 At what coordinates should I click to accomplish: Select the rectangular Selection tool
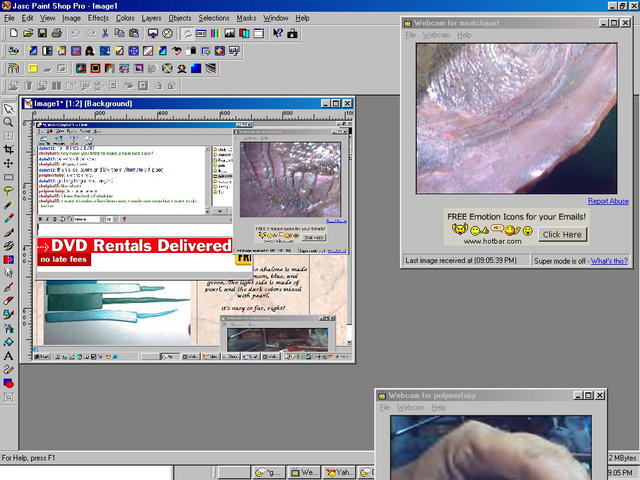9,177
